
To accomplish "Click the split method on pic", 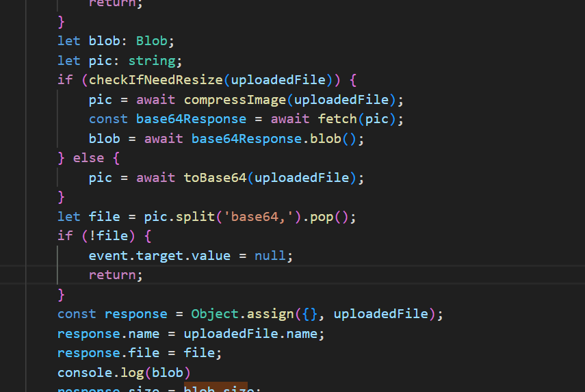I will (195, 217).
